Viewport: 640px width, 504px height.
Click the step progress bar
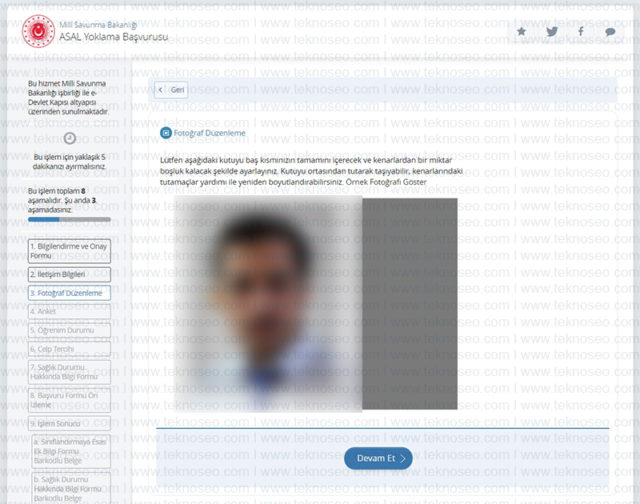point(69,220)
